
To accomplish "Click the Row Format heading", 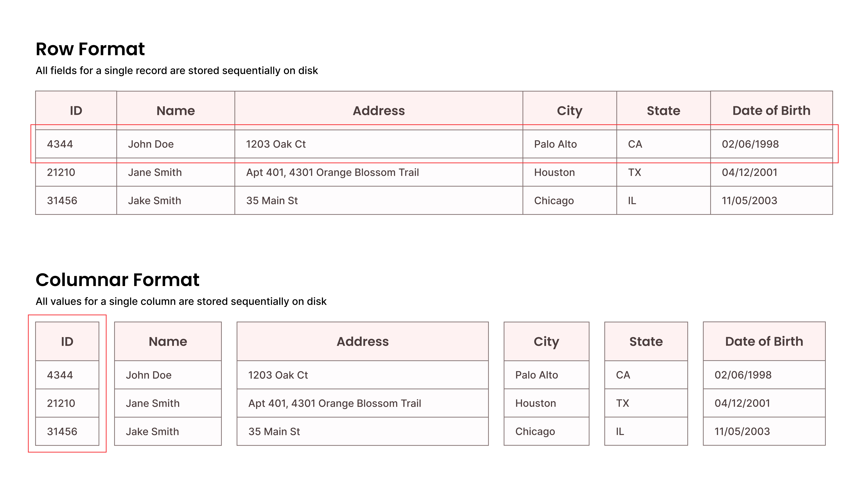I will pos(90,49).
